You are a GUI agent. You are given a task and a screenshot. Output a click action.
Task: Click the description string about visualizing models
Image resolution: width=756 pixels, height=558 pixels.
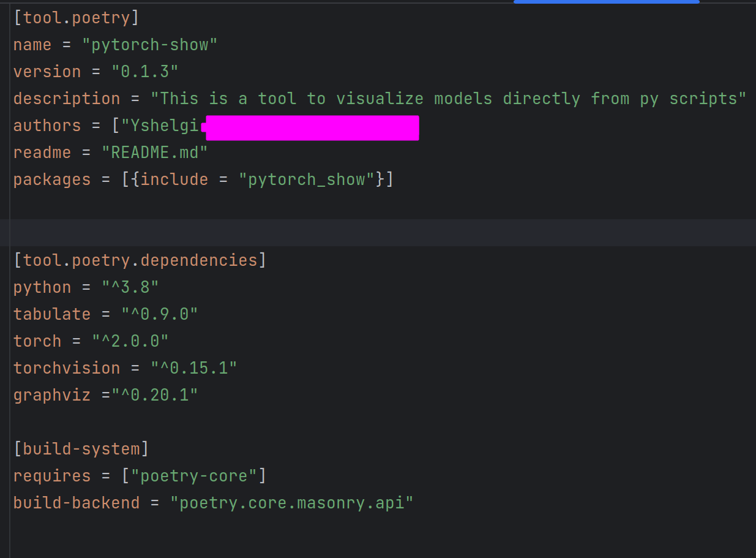(x=449, y=99)
